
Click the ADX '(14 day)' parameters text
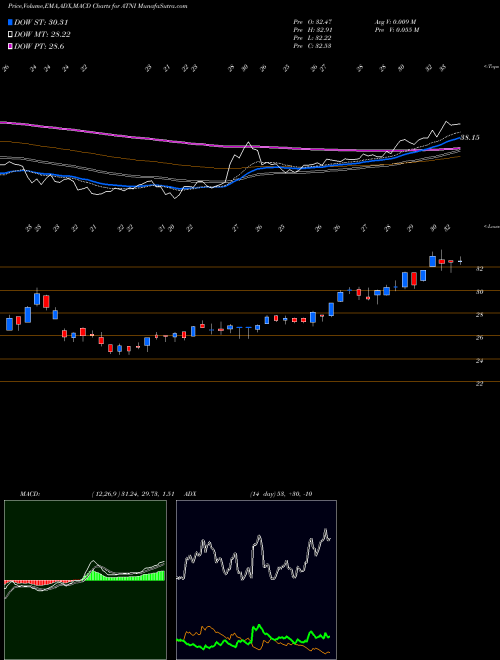[263, 494]
